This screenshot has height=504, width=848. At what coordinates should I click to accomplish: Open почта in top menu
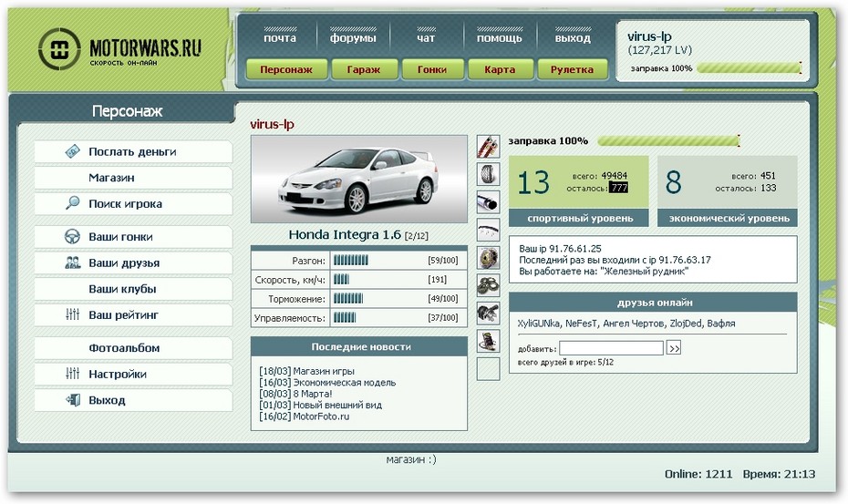click(x=280, y=38)
